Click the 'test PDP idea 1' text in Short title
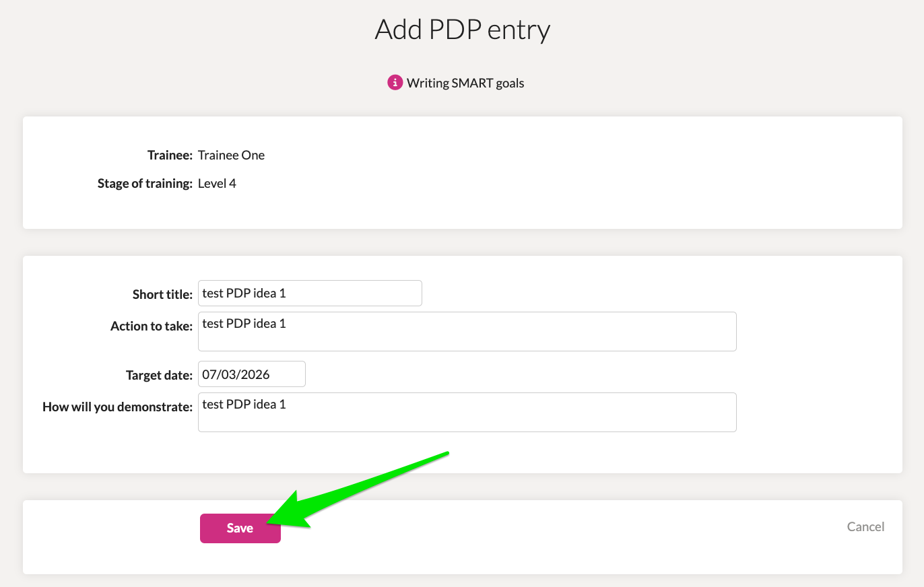 [244, 293]
